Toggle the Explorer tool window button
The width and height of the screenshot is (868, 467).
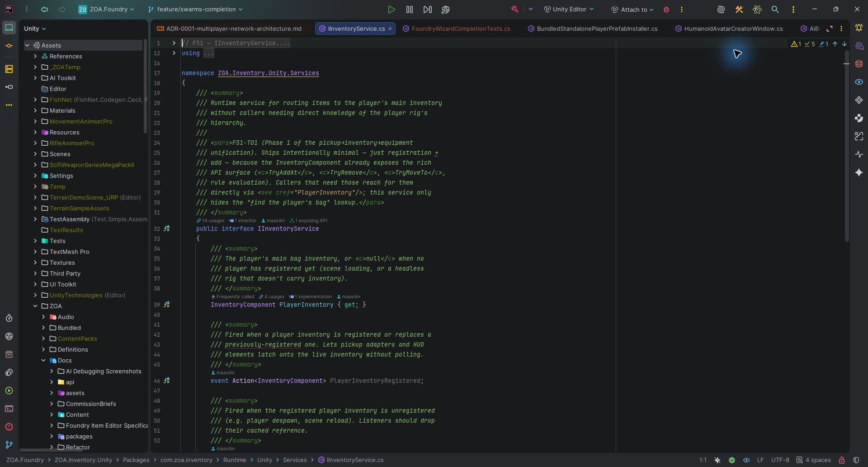tap(9, 28)
